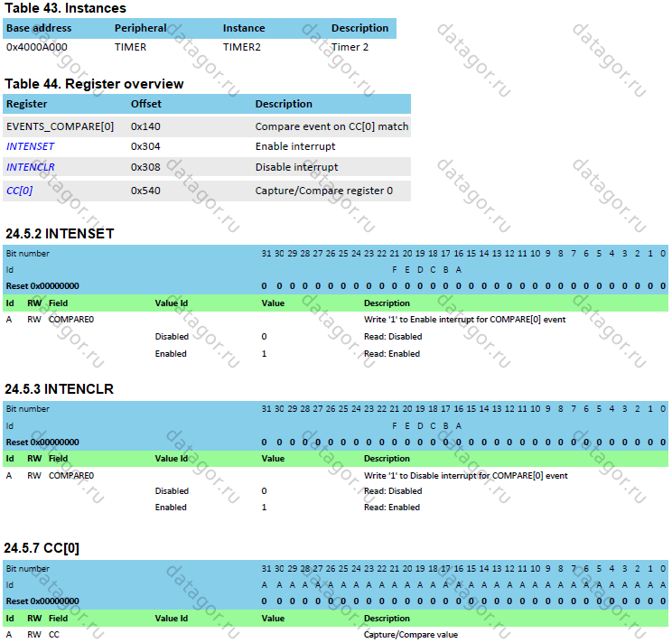Image resolution: width=672 pixels, height=643 pixels.
Task: Select 'Disable interrupt' description
Action: pos(296,167)
